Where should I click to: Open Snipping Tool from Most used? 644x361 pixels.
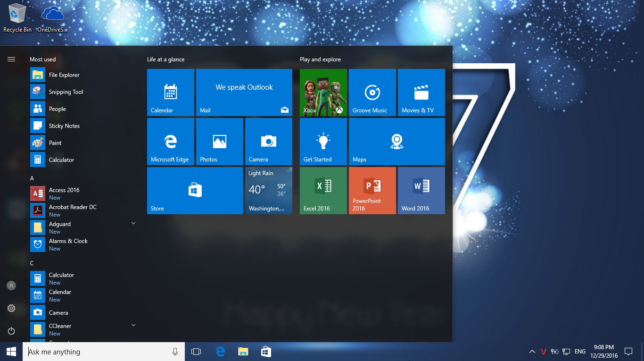coord(83,92)
